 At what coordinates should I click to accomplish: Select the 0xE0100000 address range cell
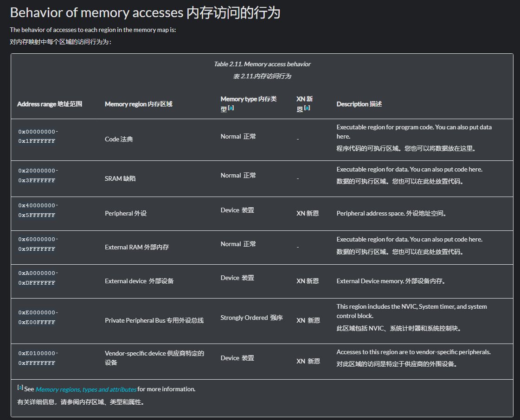(x=38, y=358)
